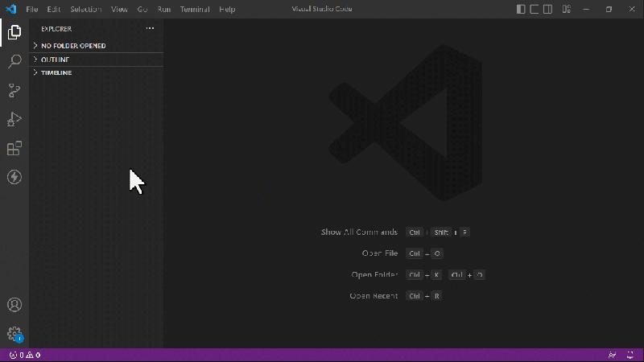Screen dimensions: 644x362
Task: Open the File menu
Action: (31, 9)
